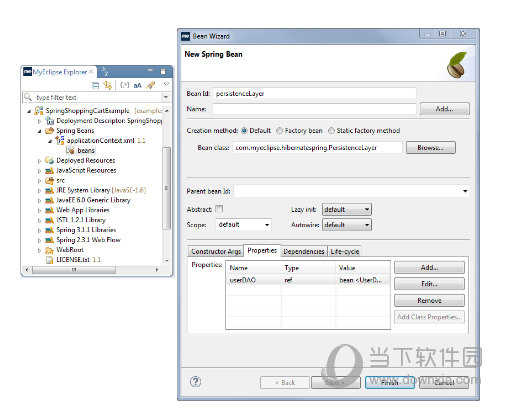
Task: Click the Name input field
Action: tap(314, 109)
